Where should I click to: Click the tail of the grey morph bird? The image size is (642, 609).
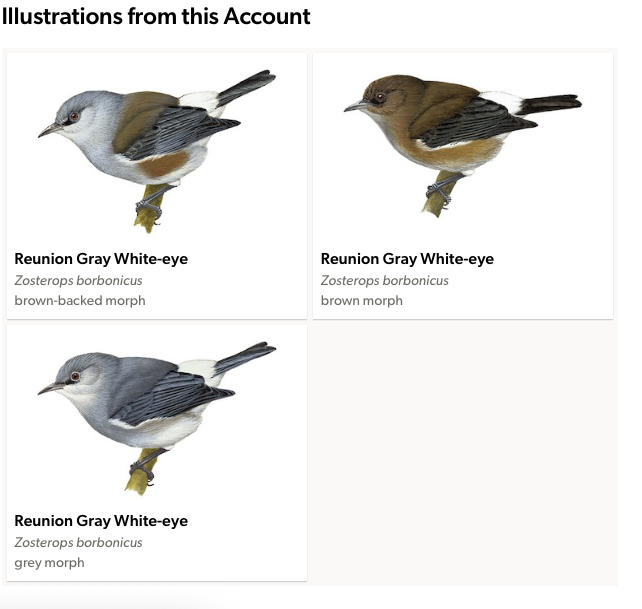coord(246,358)
